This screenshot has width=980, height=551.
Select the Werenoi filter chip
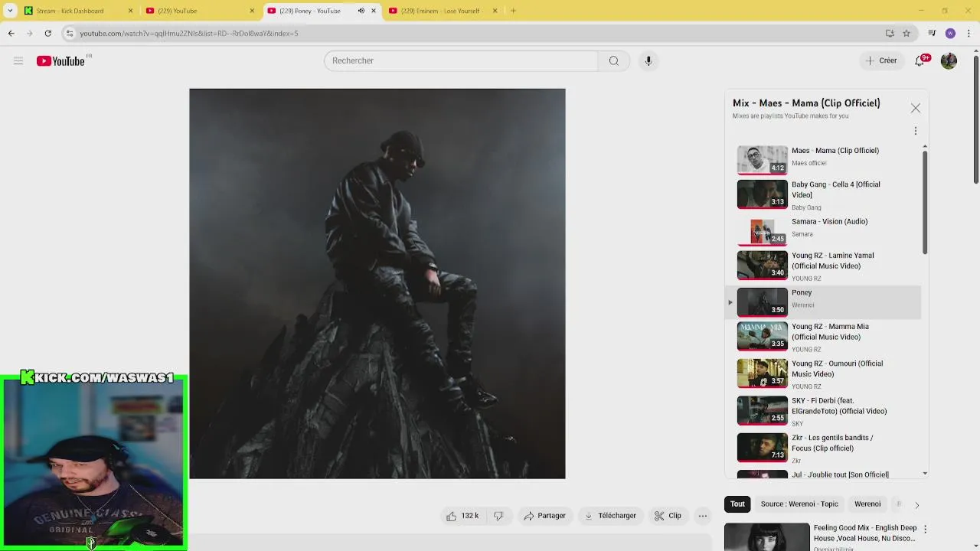867,504
